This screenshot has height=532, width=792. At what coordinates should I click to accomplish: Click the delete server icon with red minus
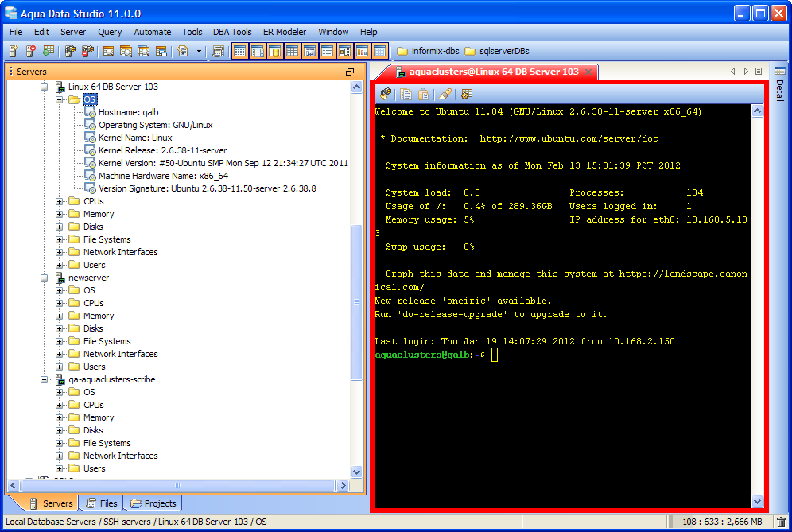(x=31, y=51)
